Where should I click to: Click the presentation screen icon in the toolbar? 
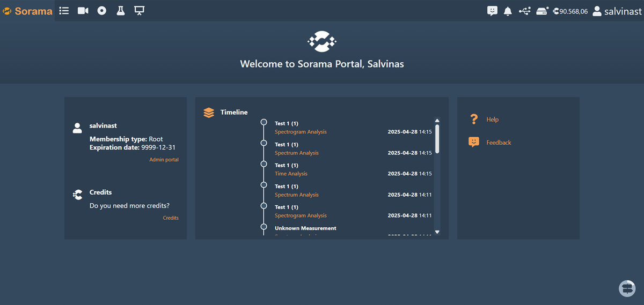pos(140,10)
